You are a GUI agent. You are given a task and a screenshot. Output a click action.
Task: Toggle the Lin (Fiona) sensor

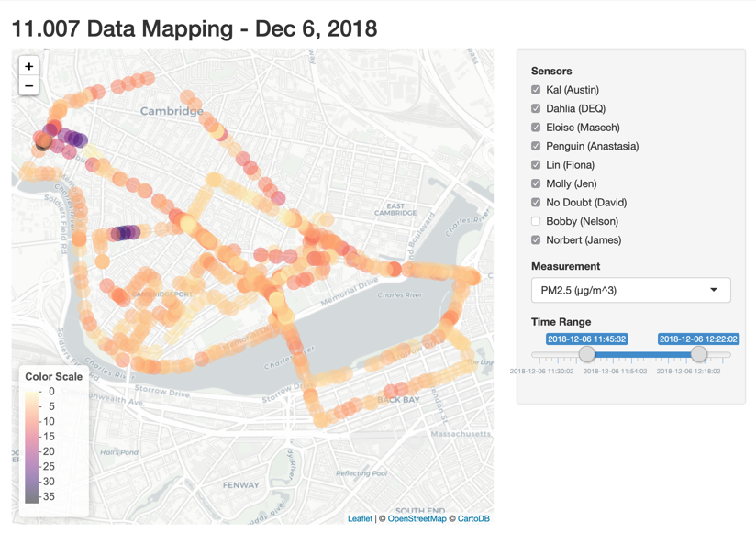[x=536, y=165]
